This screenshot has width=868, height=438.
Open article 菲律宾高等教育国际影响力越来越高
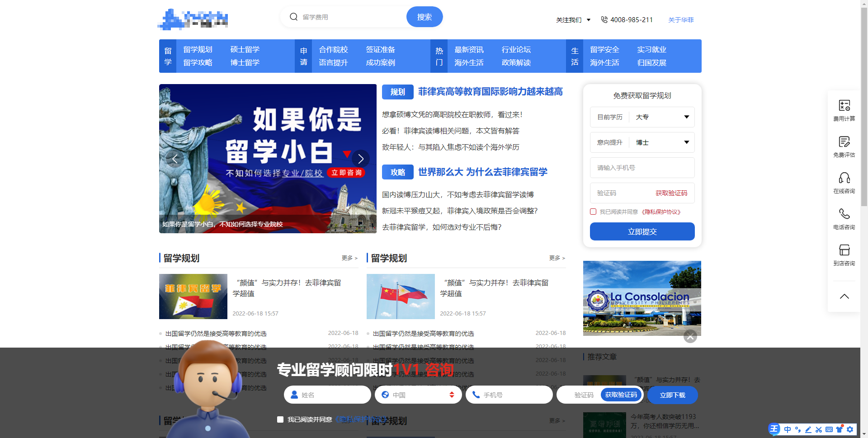pyautogui.click(x=490, y=92)
